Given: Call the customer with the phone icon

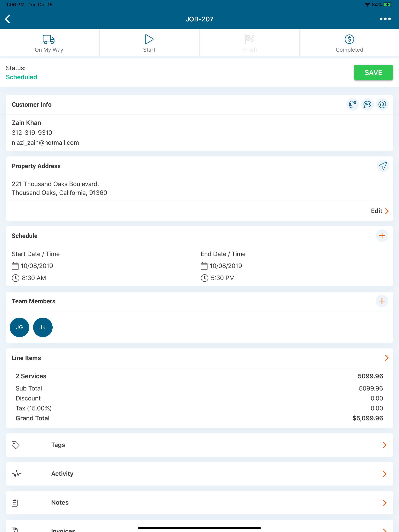Looking at the screenshot, I should coord(352,104).
